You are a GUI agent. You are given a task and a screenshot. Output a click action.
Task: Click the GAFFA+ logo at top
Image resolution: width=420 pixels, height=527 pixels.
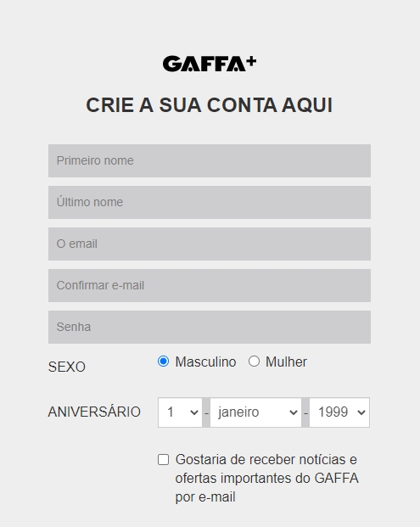click(x=210, y=64)
